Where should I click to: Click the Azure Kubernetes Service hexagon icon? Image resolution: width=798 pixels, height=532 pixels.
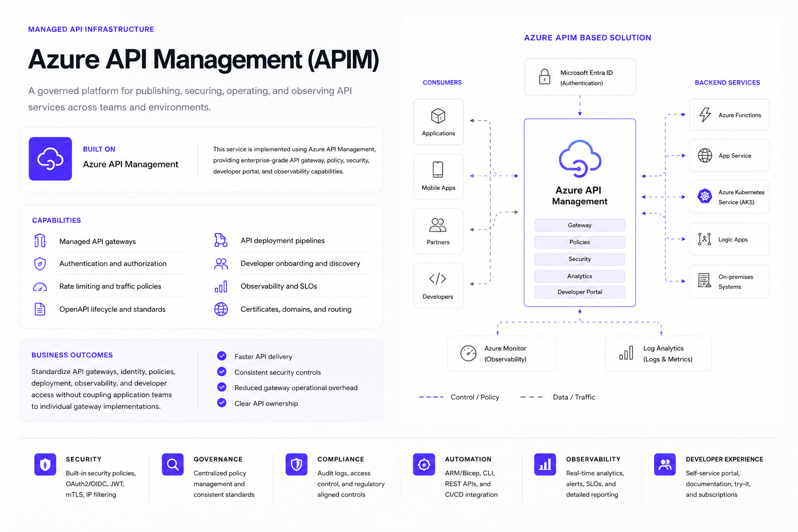704,196
